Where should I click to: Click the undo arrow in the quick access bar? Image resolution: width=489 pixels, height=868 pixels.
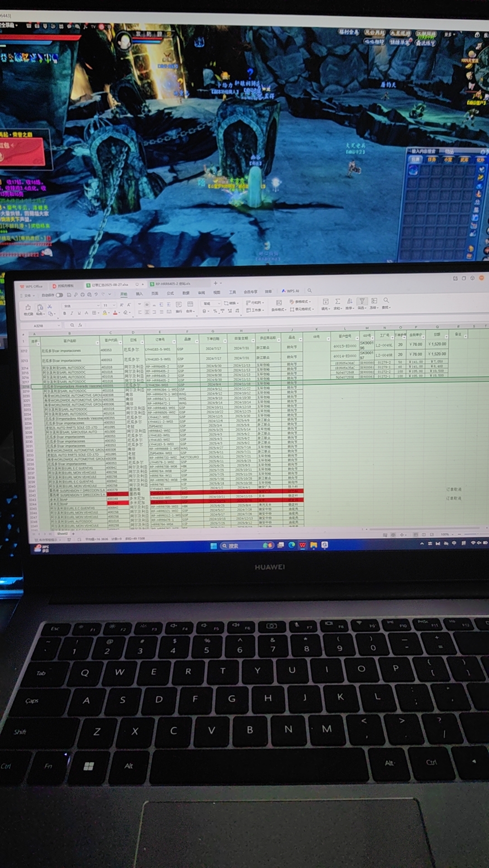[x=96, y=294]
